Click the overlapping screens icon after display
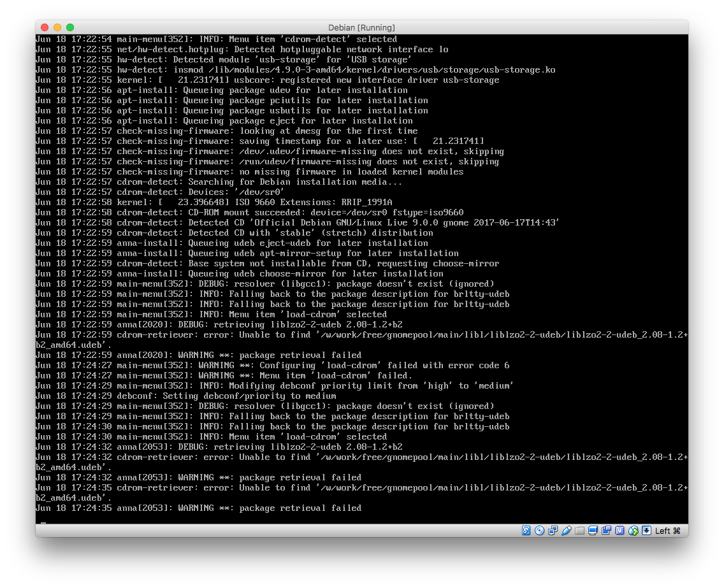724x588 pixels. [606, 531]
